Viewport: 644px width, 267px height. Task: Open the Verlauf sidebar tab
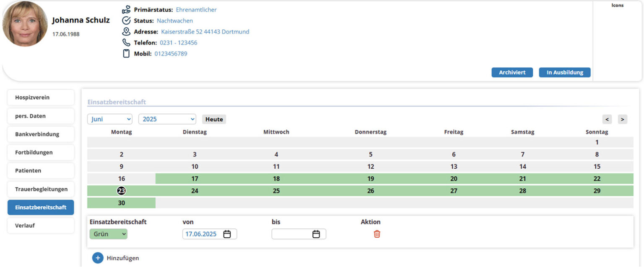click(41, 226)
